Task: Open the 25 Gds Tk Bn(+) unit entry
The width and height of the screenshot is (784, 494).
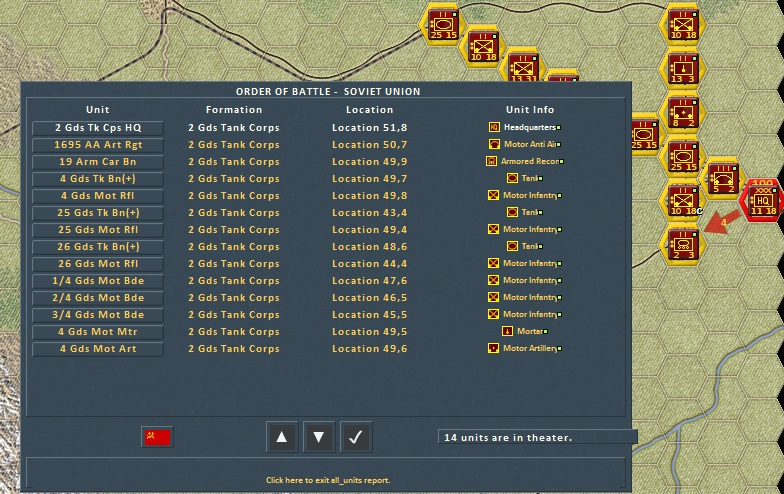Action: tap(98, 213)
